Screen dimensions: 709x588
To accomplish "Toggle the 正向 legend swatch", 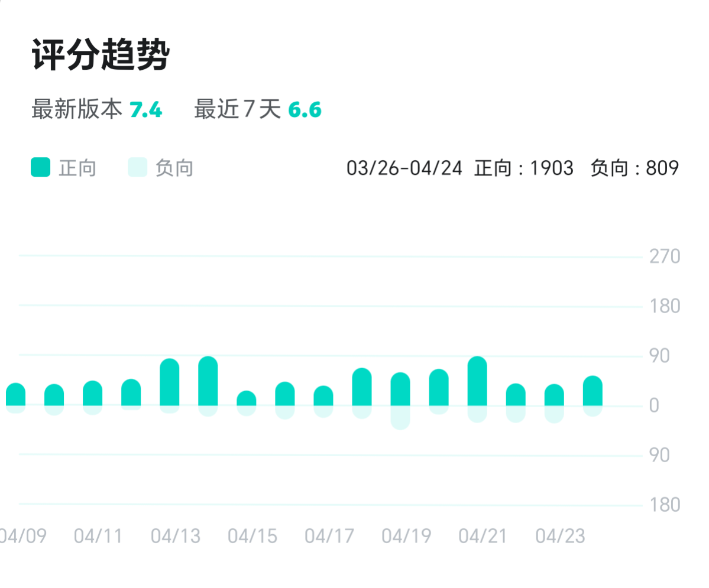I will point(40,167).
